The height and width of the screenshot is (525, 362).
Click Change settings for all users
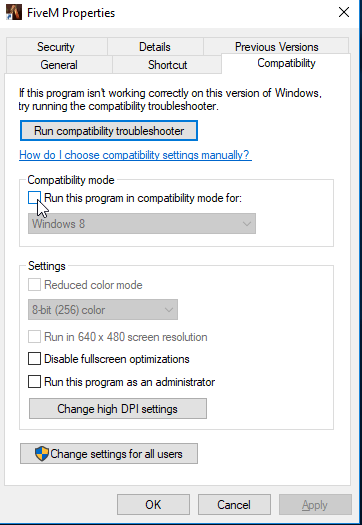pyautogui.click(x=109, y=454)
